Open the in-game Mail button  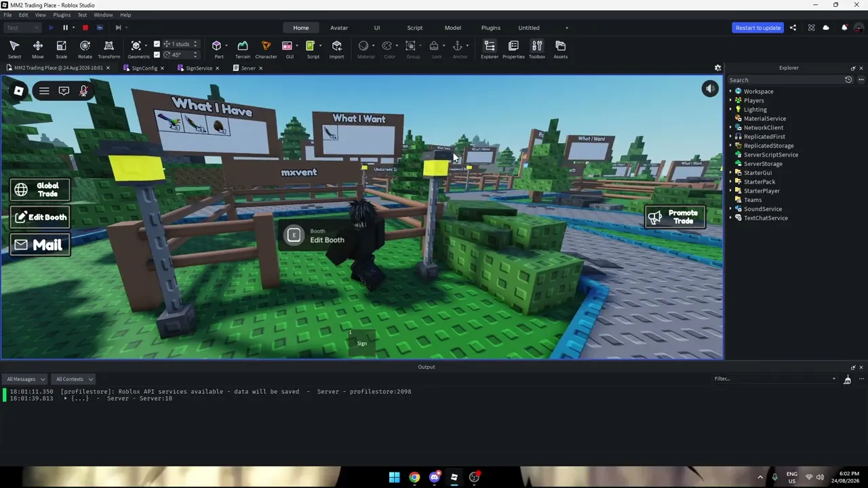coord(40,245)
